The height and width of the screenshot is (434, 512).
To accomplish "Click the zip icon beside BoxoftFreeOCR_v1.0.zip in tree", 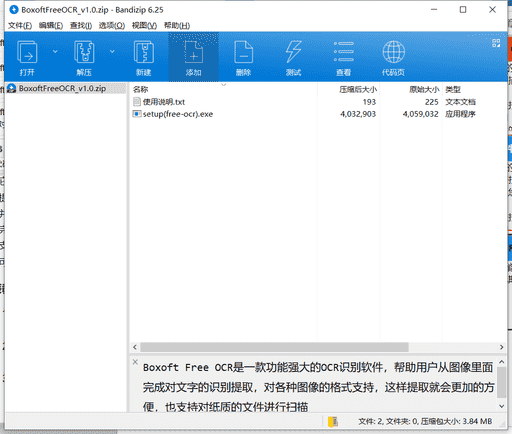I will click(12, 88).
